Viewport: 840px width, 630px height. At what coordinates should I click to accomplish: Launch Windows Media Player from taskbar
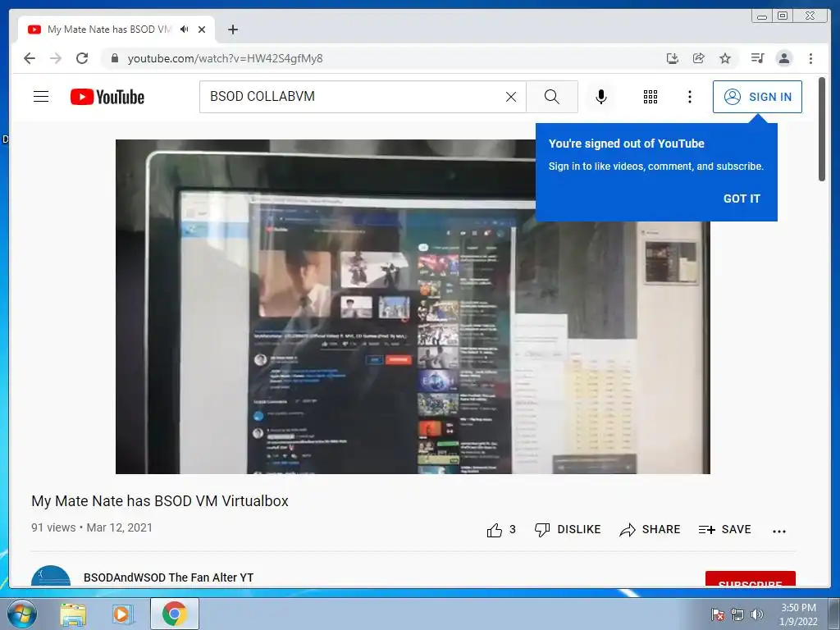click(x=123, y=614)
